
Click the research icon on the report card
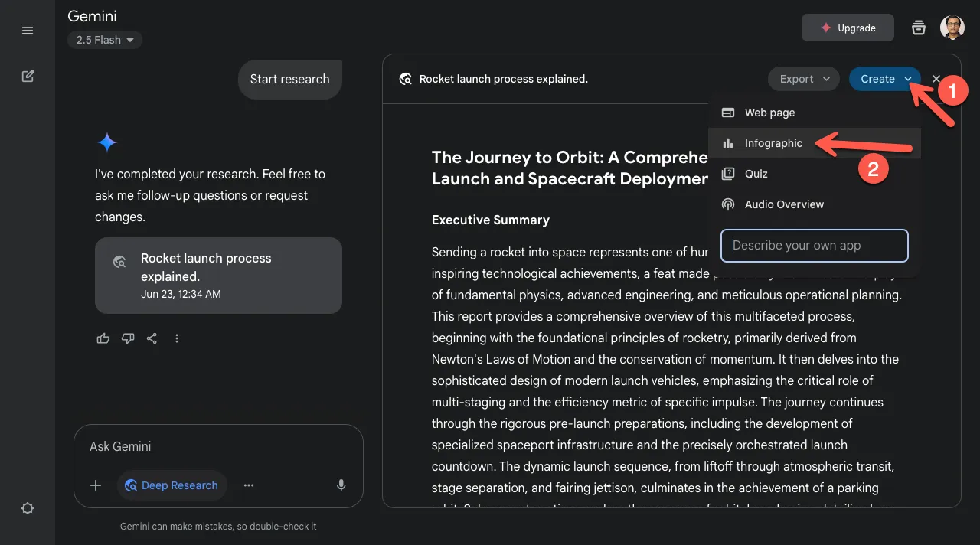119,261
